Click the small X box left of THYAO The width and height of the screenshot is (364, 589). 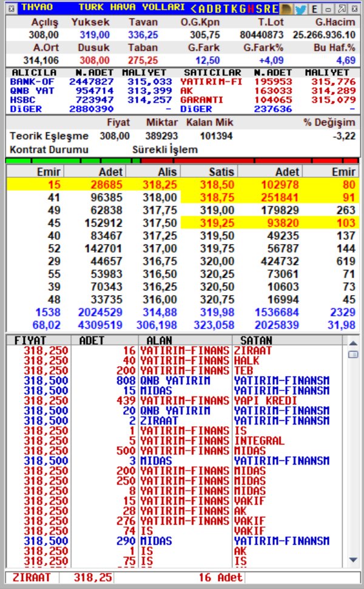click(x=12, y=8)
